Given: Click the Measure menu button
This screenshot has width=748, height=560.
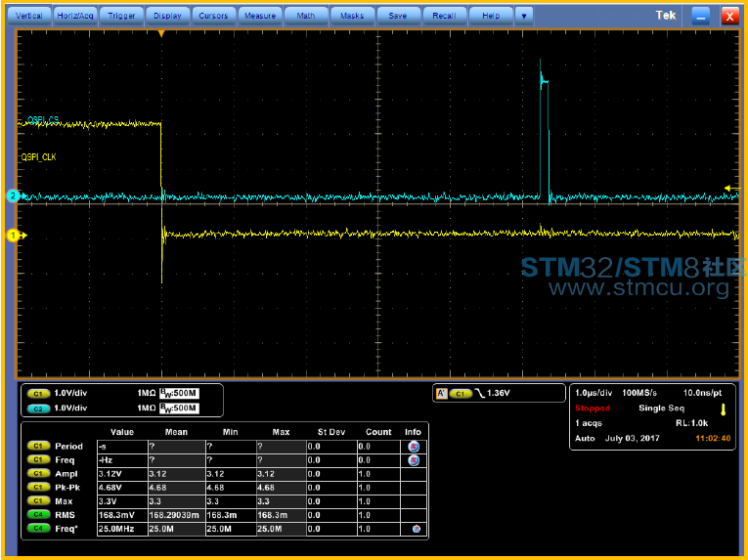Looking at the screenshot, I should (x=260, y=16).
